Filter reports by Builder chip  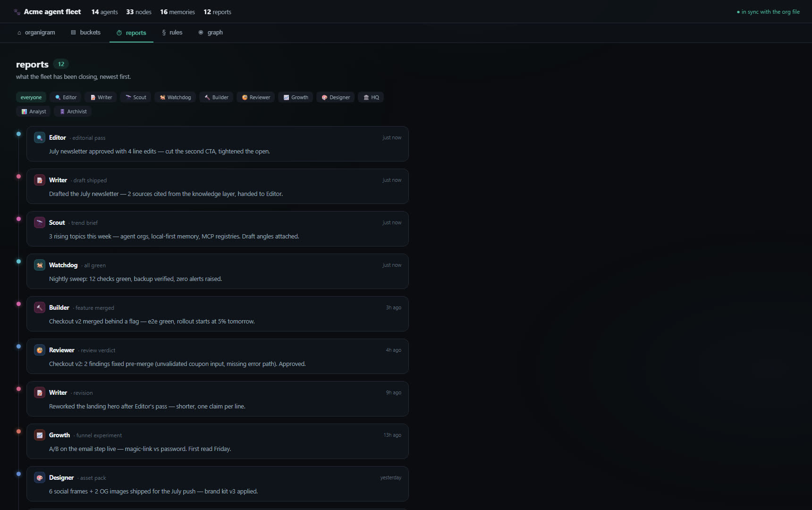pos(216,97)
